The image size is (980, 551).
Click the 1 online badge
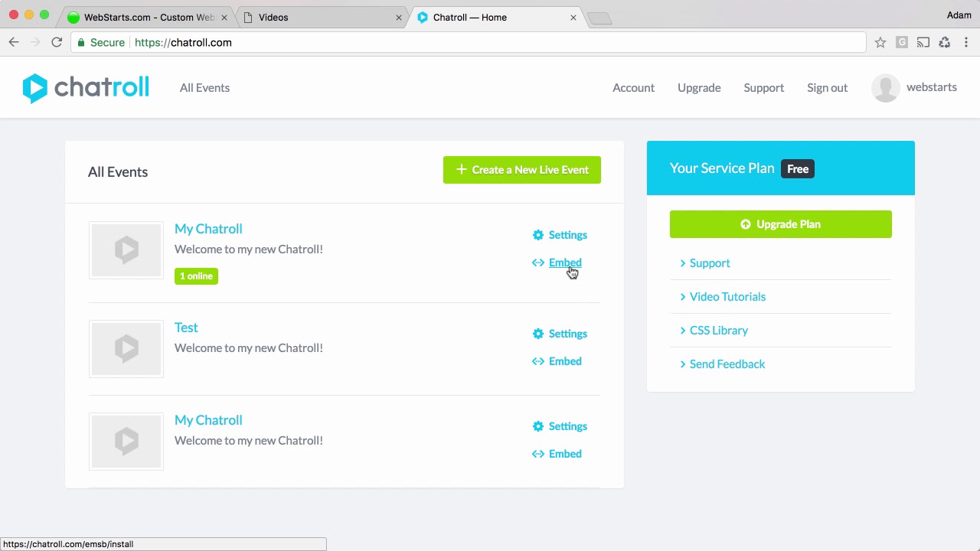click(x=196, y=276)
